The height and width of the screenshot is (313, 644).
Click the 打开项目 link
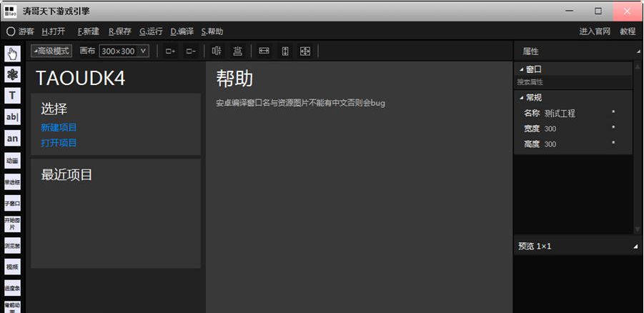click(59, 143)
